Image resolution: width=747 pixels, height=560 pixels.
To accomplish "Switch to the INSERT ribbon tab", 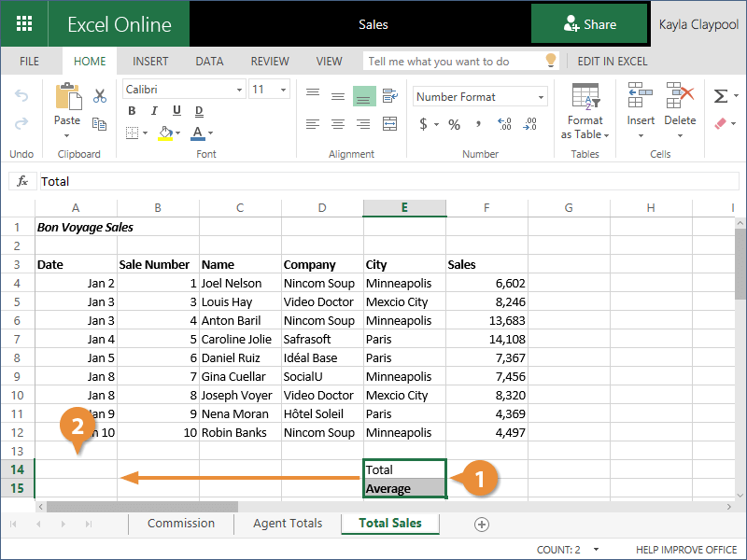I will [x=150, y=62].
